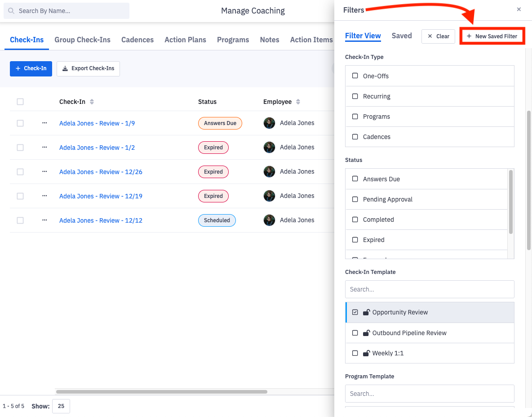The width and height of the screenshot is (532, 417).
Task: Click the New Saved Filter button
Action: (x=492, y=36)
